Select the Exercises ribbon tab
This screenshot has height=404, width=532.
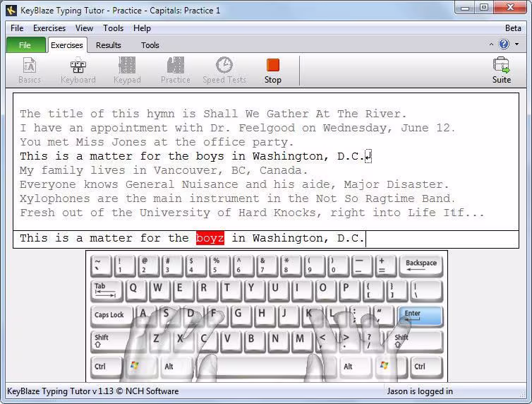[67, 45]
